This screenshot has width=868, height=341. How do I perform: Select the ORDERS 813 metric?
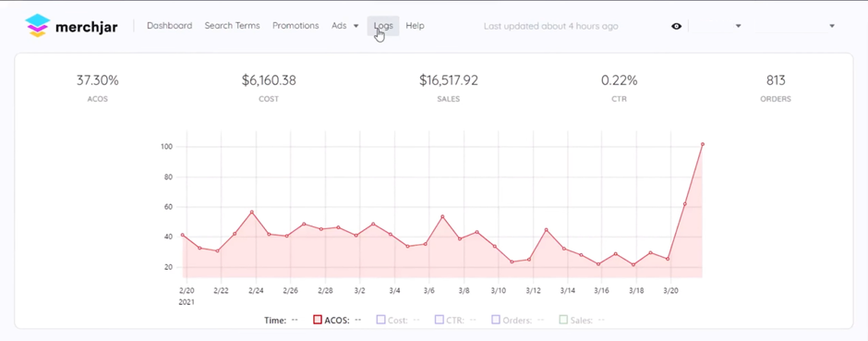(x=776, y=88)
